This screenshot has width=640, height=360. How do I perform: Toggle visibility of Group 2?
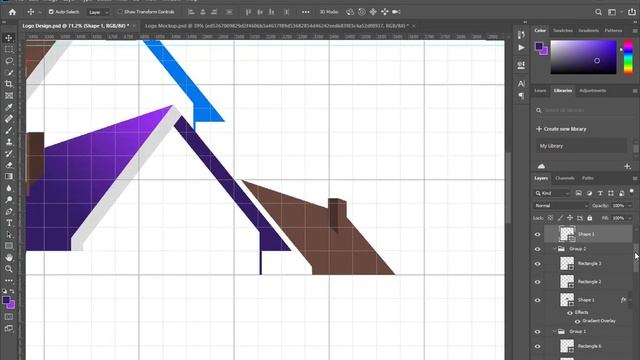coord(538,249)
